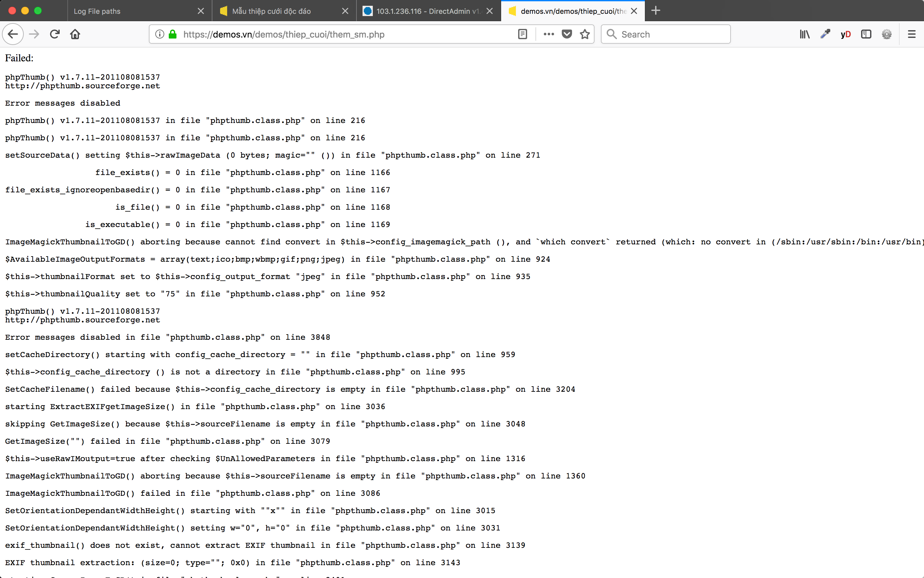
Task: Toggle Reader View in the address bar
Action: (x=523, y=34)
